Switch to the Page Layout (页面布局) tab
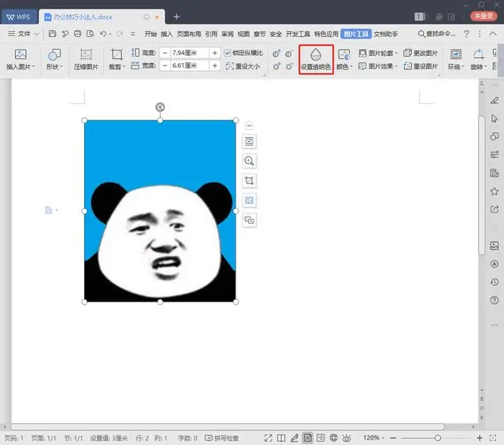The image size is (504, 445). [189, 34]
